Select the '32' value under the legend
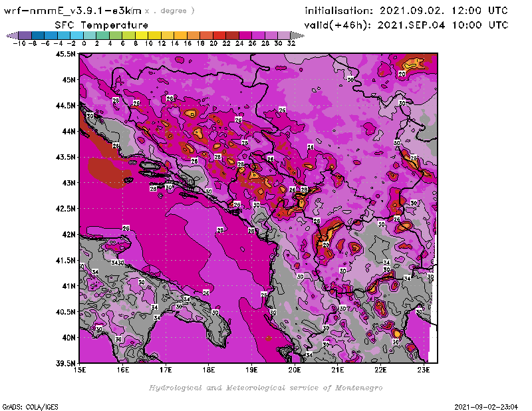Image resolution: width=532 pixels, height=411 pixels. (x=291, y=43)
